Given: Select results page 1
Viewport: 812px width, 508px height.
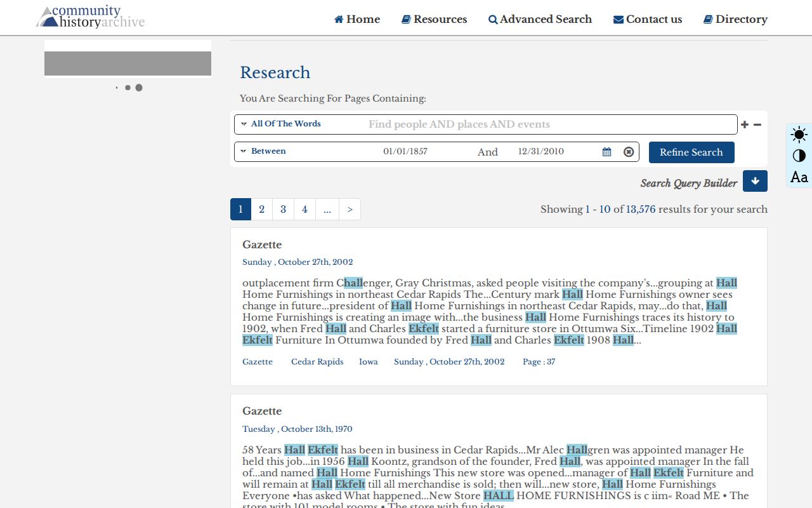Looking at the screenshot, I should click(240, 210).
